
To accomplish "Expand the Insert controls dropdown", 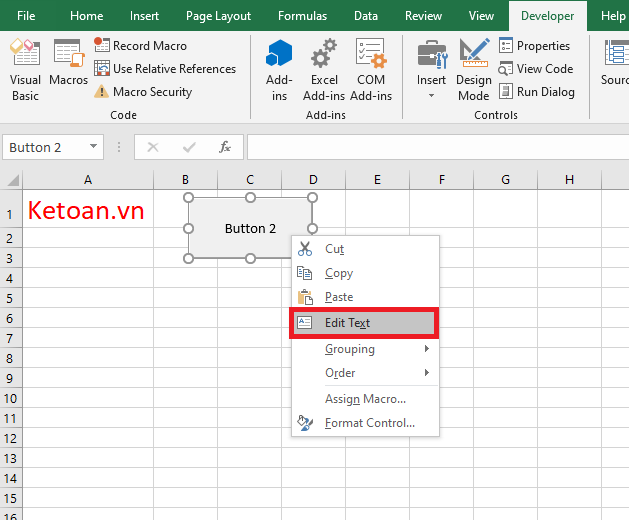I will (x=432, y=96).
